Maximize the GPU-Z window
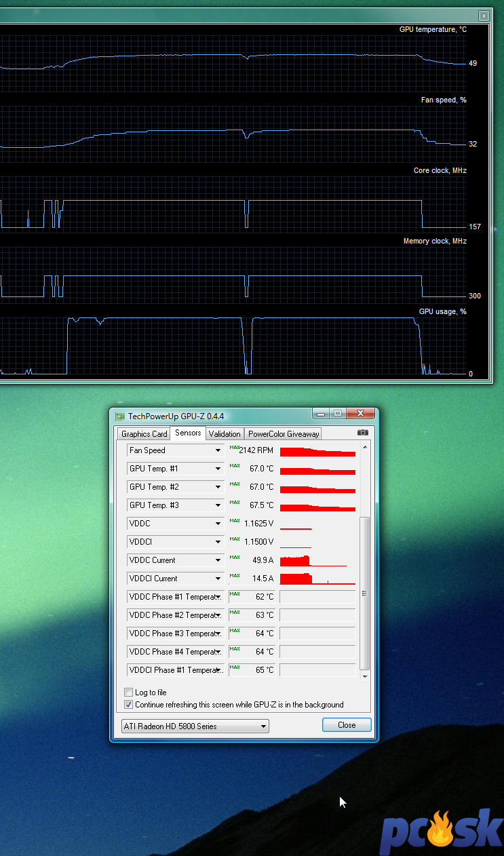Image resolution: width=504 pixels, height=856 pixels. 336,413
